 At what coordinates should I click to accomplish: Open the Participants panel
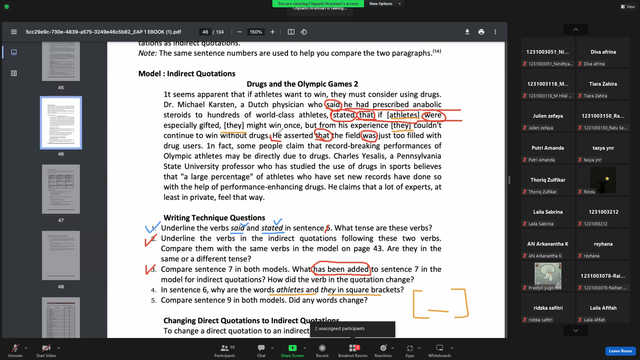[224, 350]
